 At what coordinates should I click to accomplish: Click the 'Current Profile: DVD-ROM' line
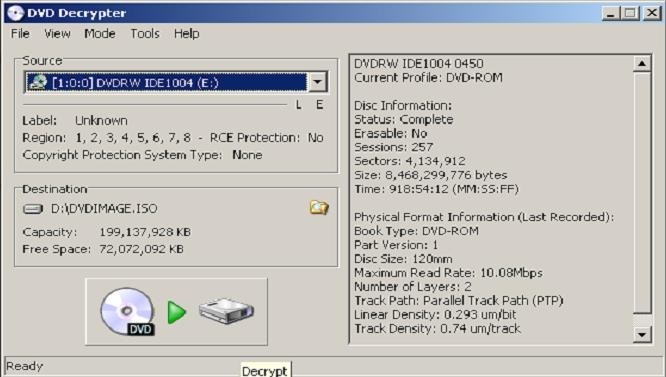428,78
